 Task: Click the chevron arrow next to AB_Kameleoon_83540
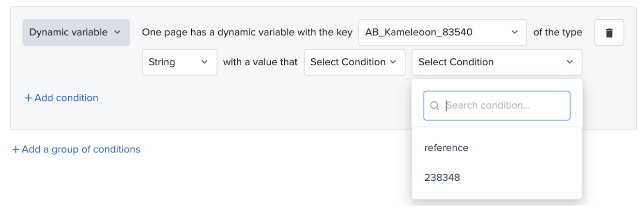tap(514, 32)
